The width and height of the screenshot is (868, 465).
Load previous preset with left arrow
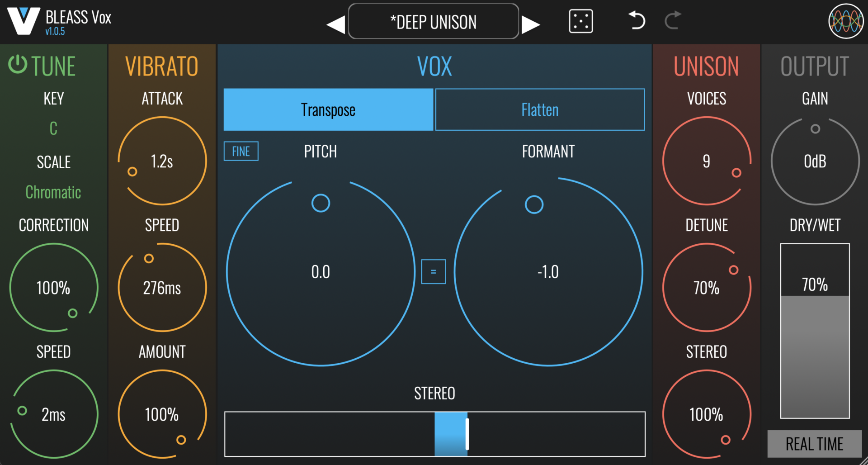pos(336,24)
